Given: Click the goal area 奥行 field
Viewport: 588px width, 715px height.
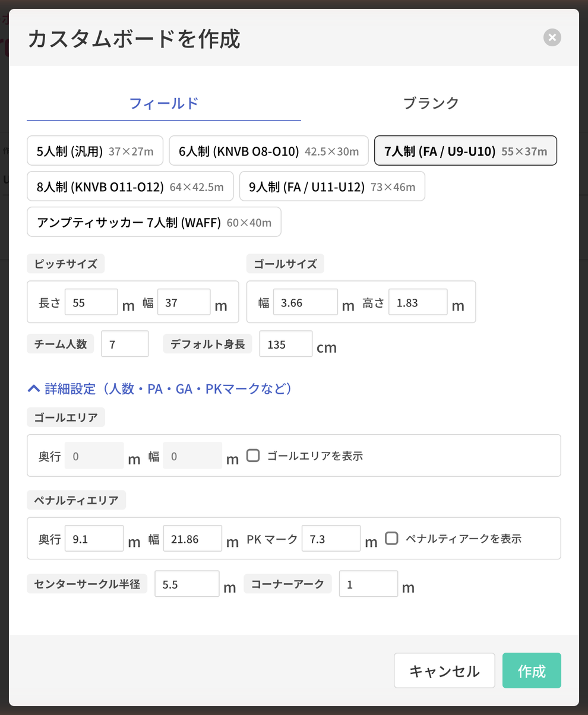Looking at the screenshot, I should (94, 455).
